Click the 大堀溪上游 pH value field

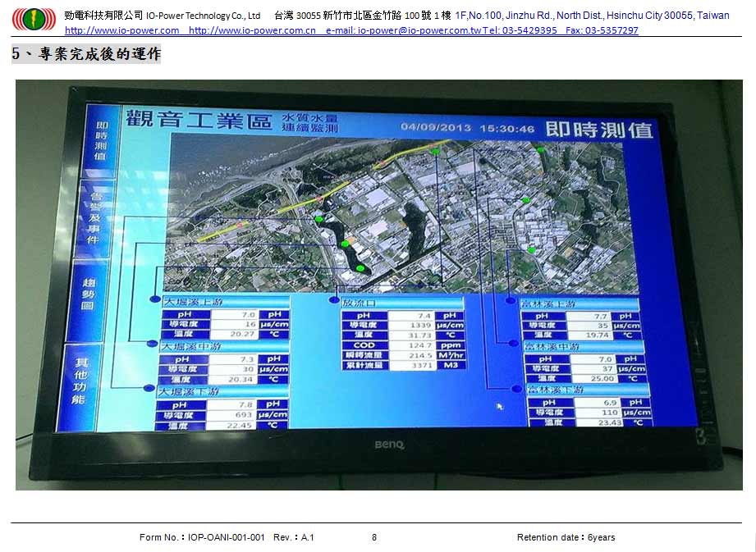[235, 314]
